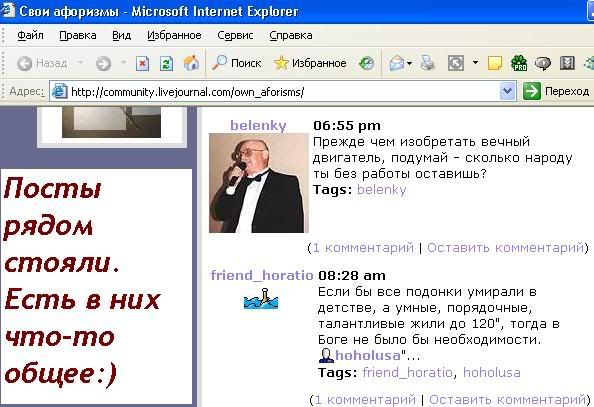Click the sidebar thumbnail image at top
The height and width of the screenshot is (407, 594).
(x=111, y=122)
